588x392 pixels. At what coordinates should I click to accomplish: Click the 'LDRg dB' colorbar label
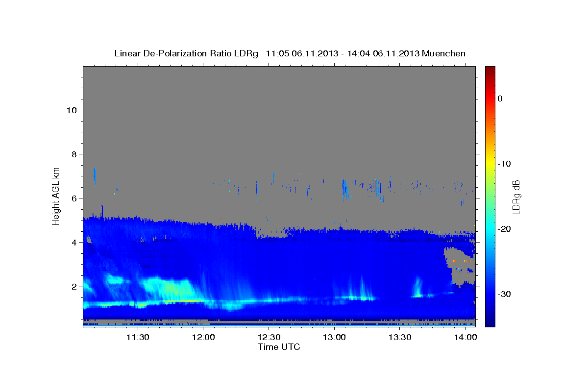pos(515,196)
